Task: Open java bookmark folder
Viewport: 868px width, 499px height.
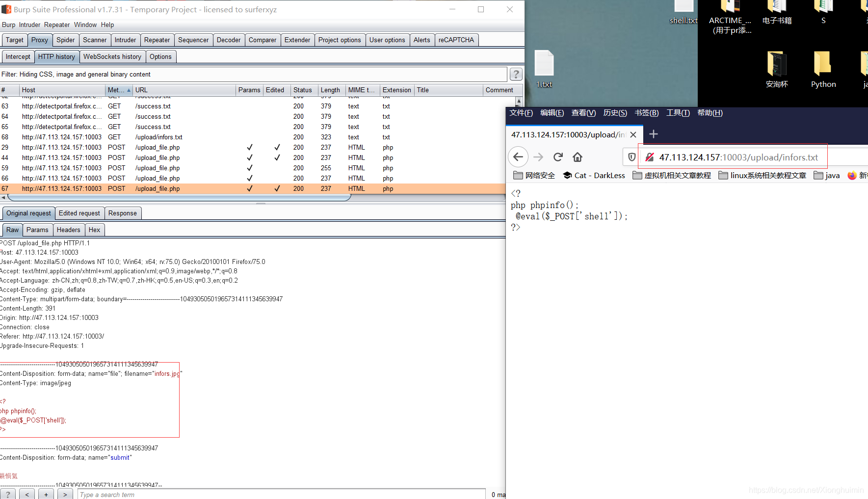Action: coord(827,175)
